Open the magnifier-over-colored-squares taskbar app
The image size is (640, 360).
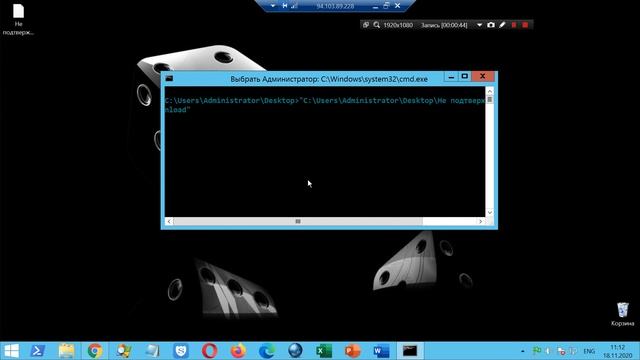[123, 351]
